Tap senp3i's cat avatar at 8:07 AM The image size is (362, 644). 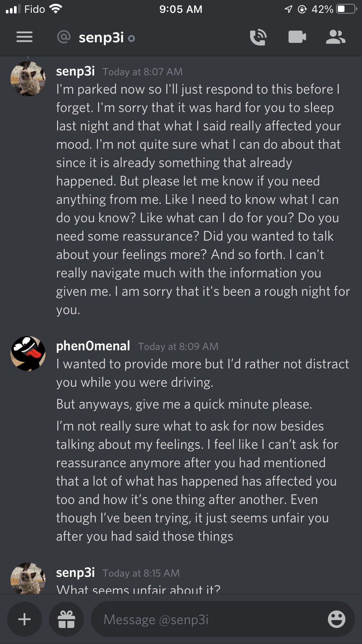28,79
